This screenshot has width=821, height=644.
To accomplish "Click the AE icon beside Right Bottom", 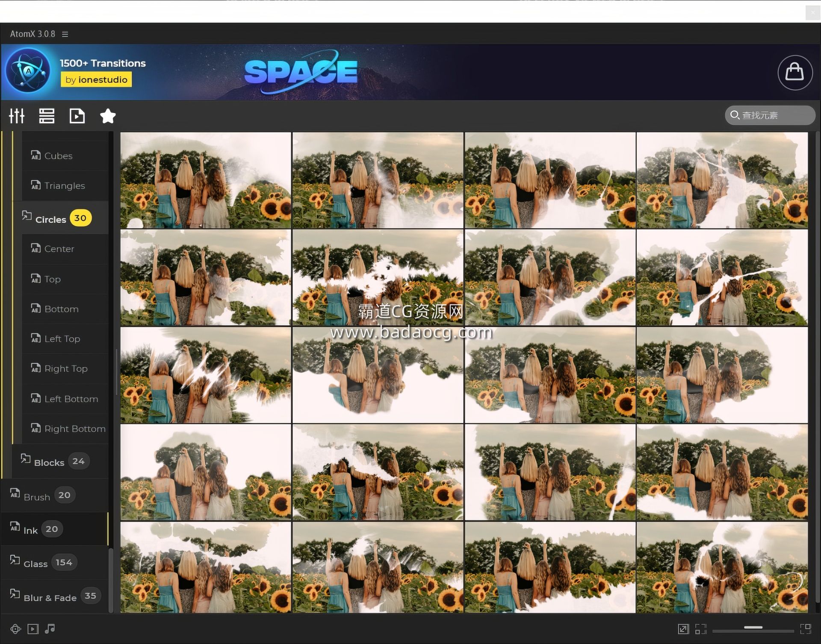I will click(36, 428).
